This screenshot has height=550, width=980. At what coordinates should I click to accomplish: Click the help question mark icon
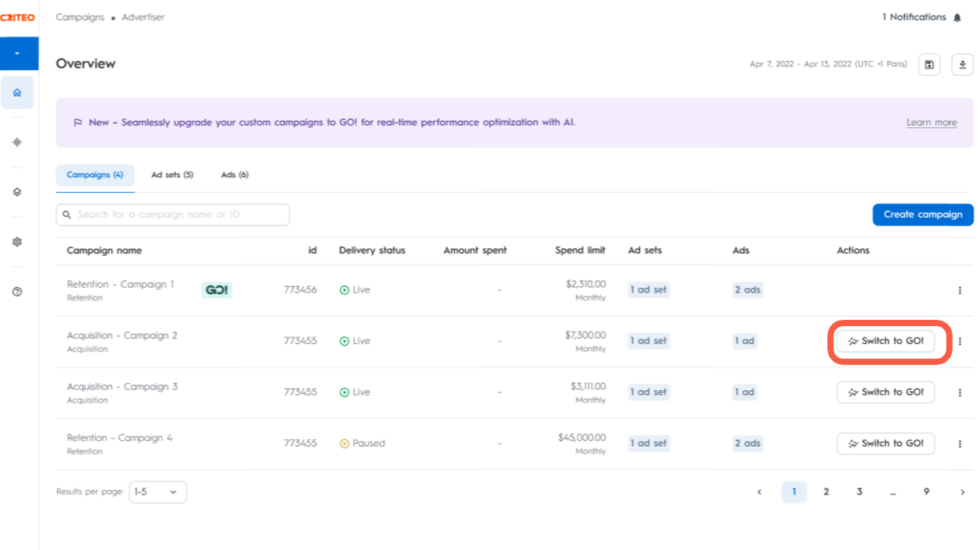17,292
